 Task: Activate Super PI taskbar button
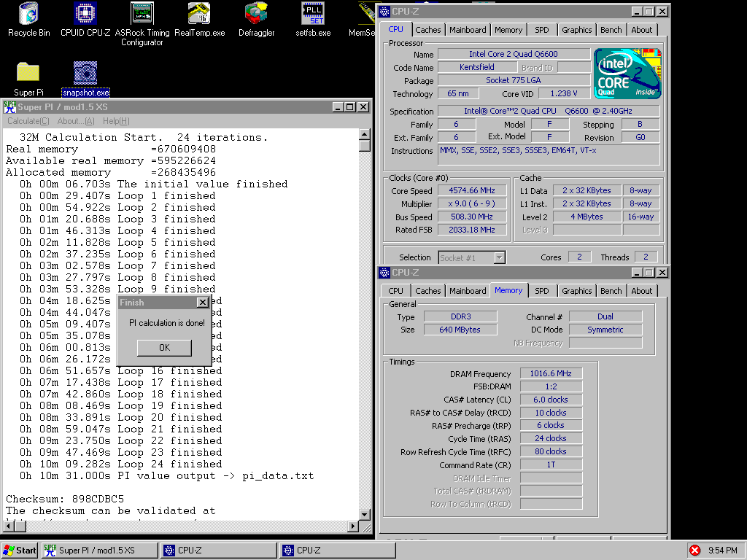pyautogui.click(x=100, y=551)
